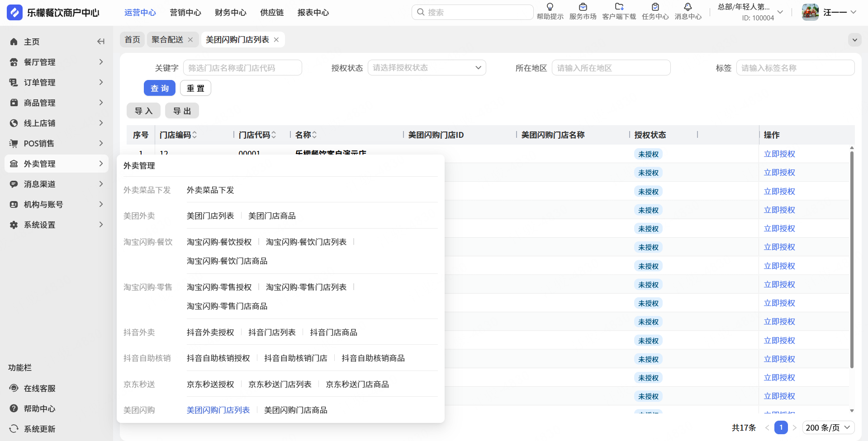
Task: Sort by 门店编码 column
Action: tap(194, 135)
